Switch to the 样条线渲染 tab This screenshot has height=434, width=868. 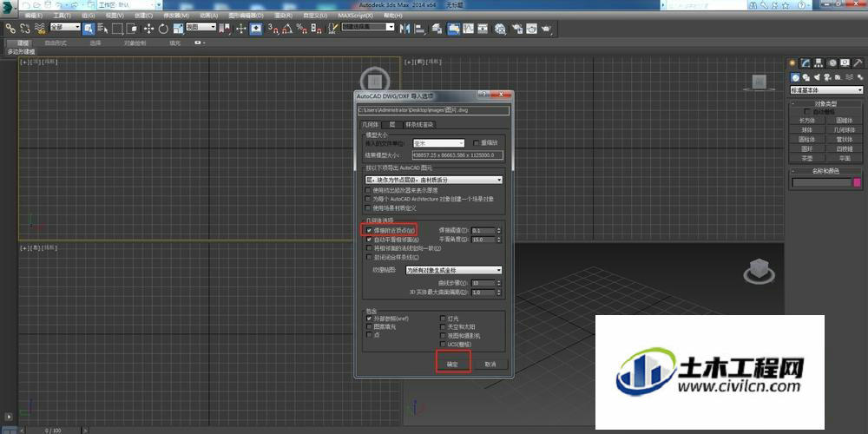[419, 124]
